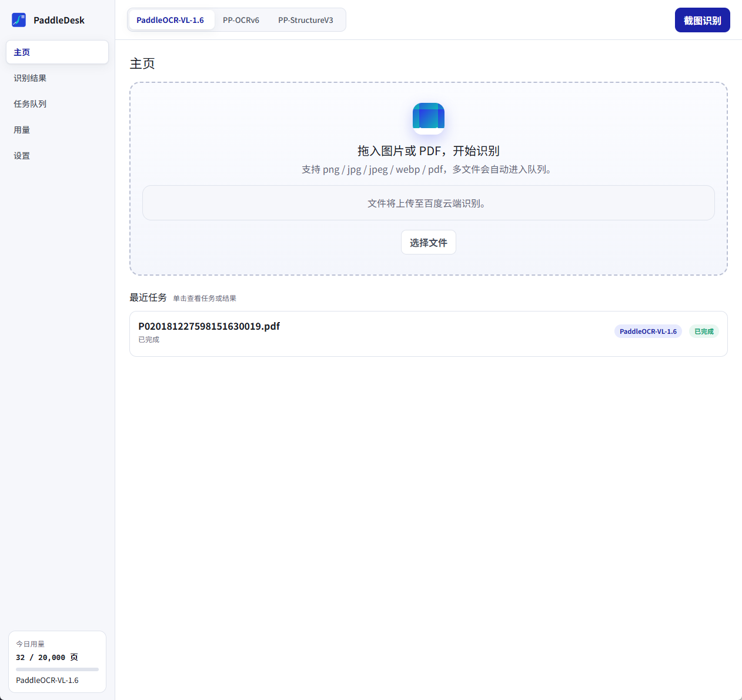The image size is (742, 700).
Task: Go to 识别结果 in the sidebar
Action: click(57, 78)
